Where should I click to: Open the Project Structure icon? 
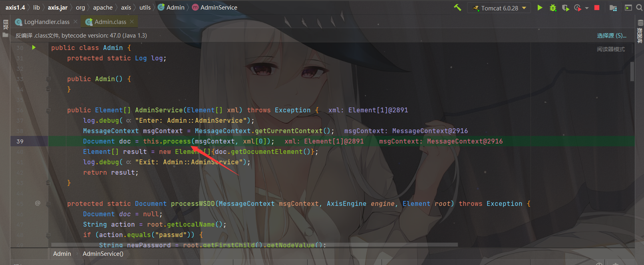pyautogui.click(x=613, y=8)
